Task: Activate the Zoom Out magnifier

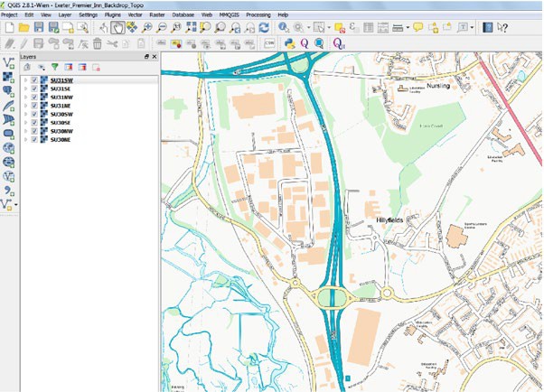Action: coord(162,27)
